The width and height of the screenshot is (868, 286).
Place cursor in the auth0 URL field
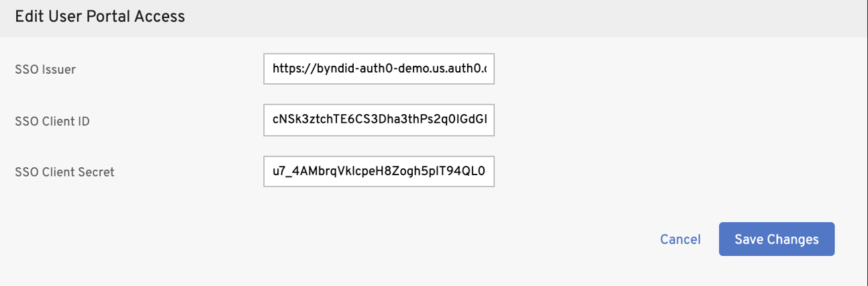[379, 68]
